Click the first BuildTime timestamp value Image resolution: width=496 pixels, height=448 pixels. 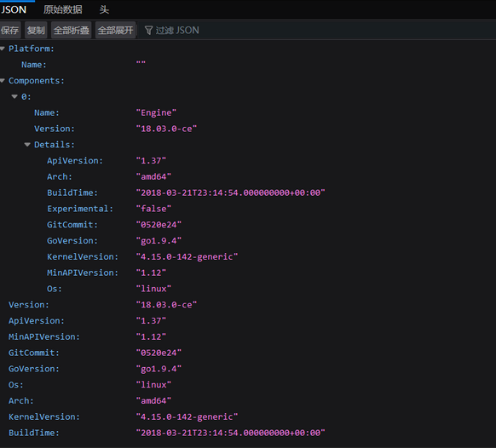pyautogui.click(x=230, y=192)
